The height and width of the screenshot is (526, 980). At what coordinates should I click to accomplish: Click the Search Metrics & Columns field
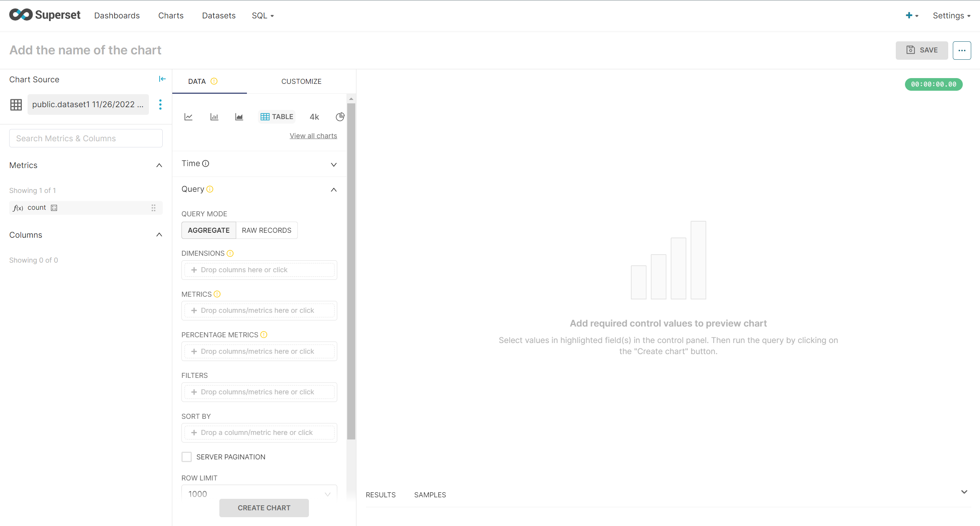(86, 138)
